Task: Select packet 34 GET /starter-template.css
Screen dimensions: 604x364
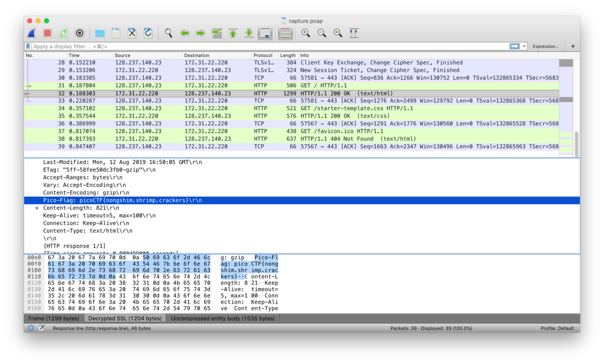Action: point(291,108)
